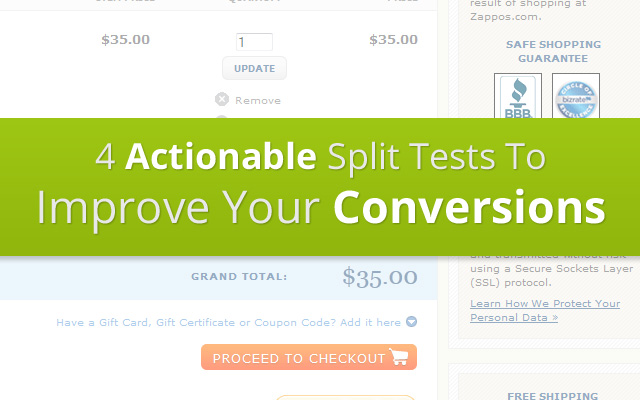Click the Grand Total label
The height and width of the screenshot is (400, 640).
pos(239,277)
